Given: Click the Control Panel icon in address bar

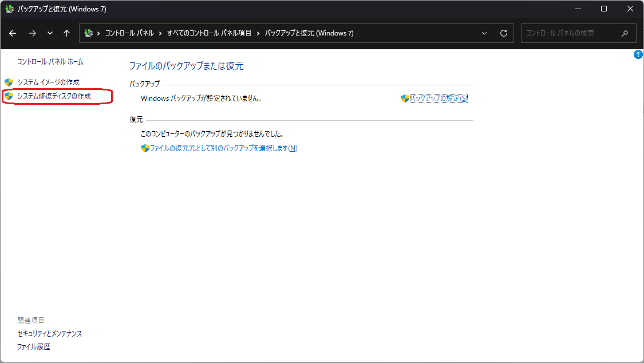Looking at the screenshot, I should pos(88,33).
